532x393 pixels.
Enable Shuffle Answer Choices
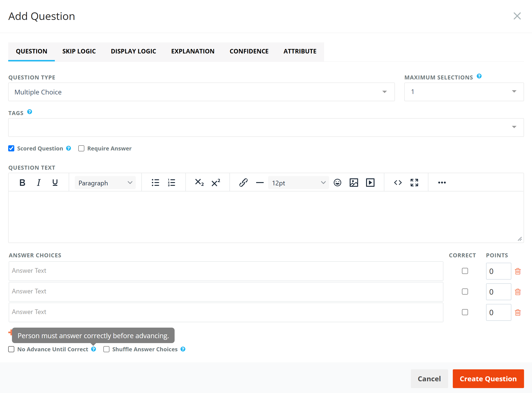click(x=106, y=349)
